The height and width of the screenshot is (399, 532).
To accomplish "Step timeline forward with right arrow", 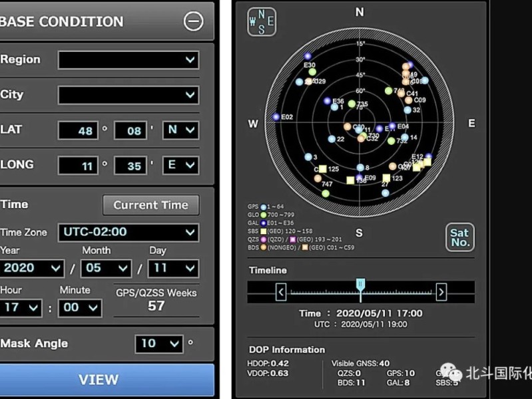I will tap(441, 291).
